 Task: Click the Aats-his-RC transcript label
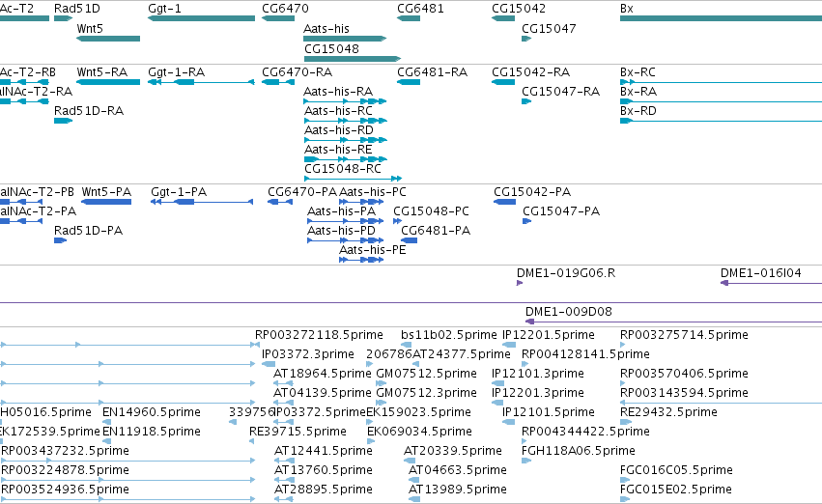click(x=338, y=110)
